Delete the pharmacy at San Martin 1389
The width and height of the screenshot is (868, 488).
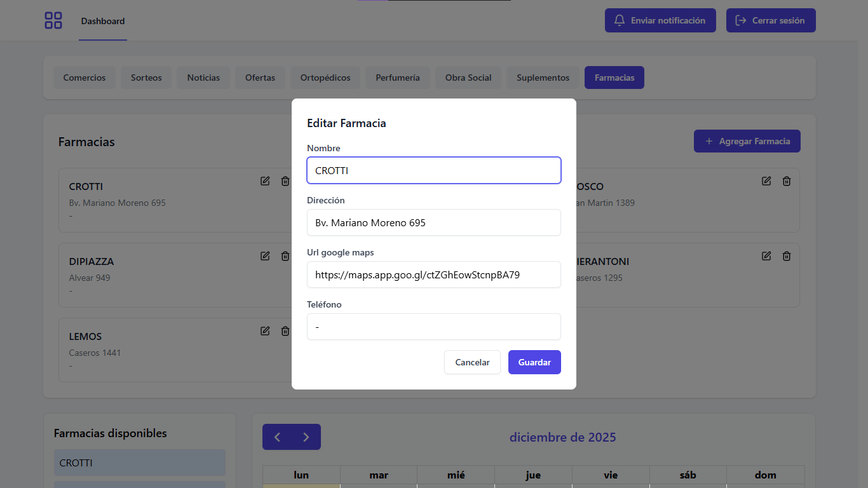[787, 181]
